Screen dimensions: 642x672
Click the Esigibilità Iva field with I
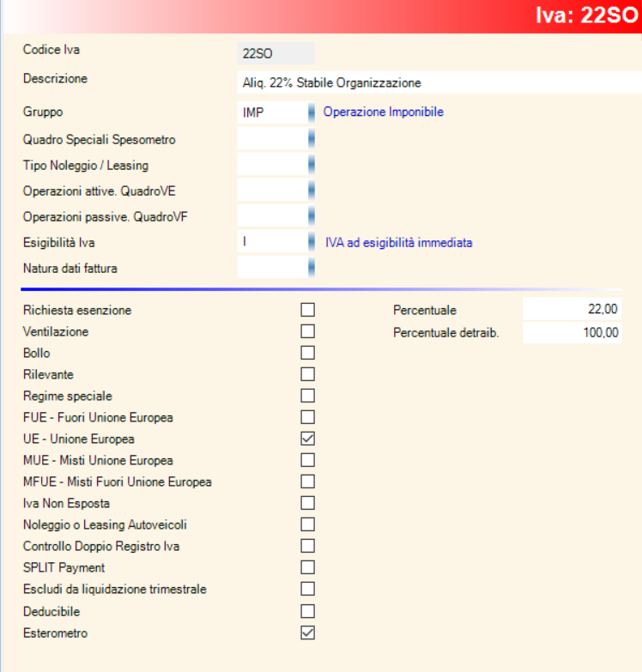(273, 242)
